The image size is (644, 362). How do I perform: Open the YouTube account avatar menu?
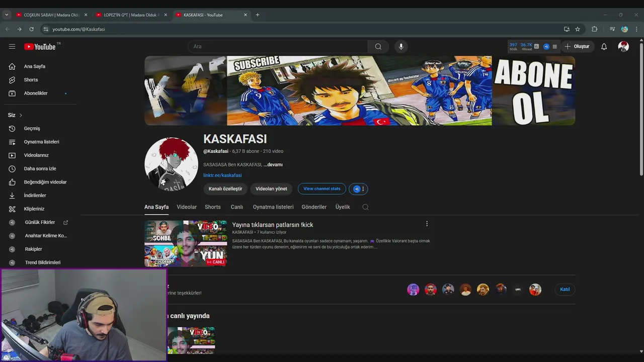click(x=623, y=46)
